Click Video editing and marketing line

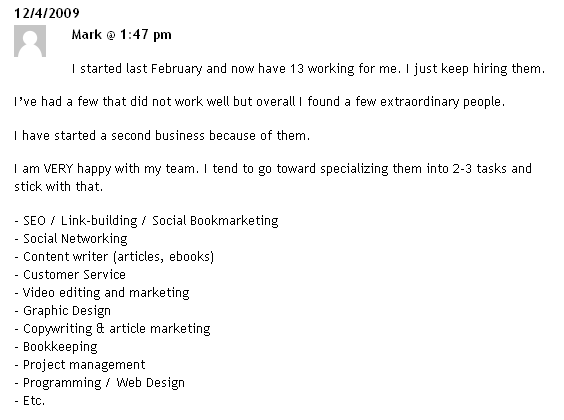(x=102, y=293)
